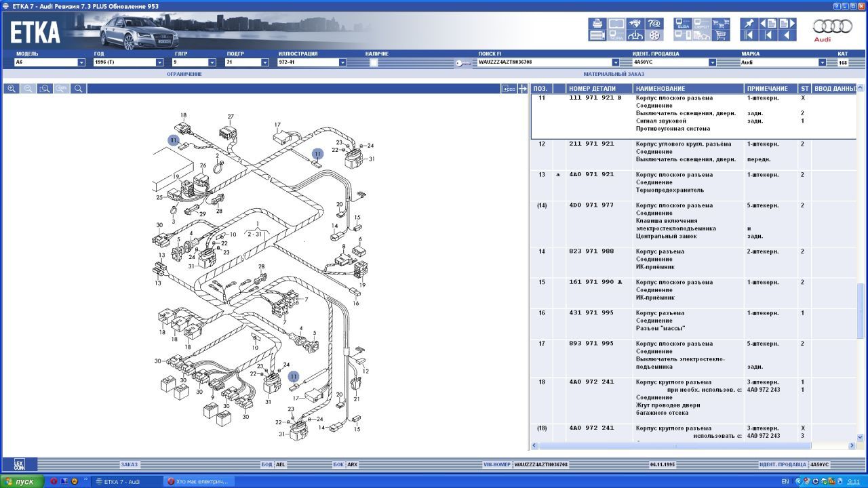Screen dimensions: 868x488
Task: Open the Windows пуск start button
Action: click(22, 481)
